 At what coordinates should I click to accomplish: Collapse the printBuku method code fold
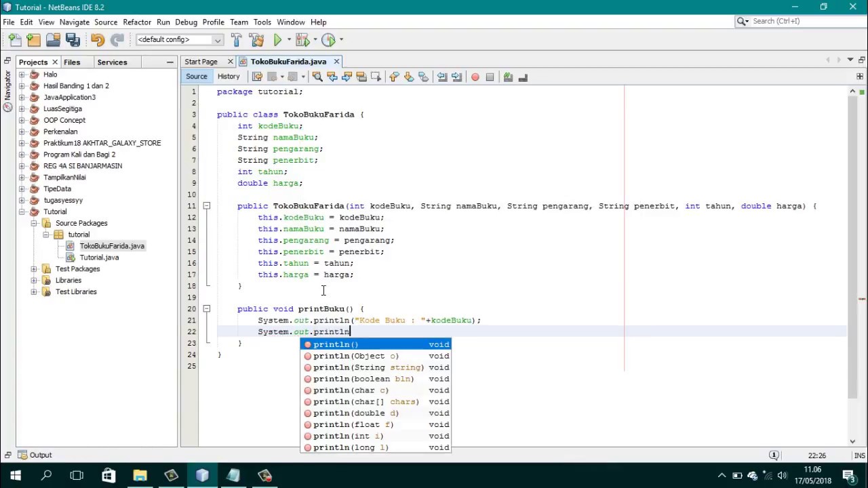tap(207, 309)
